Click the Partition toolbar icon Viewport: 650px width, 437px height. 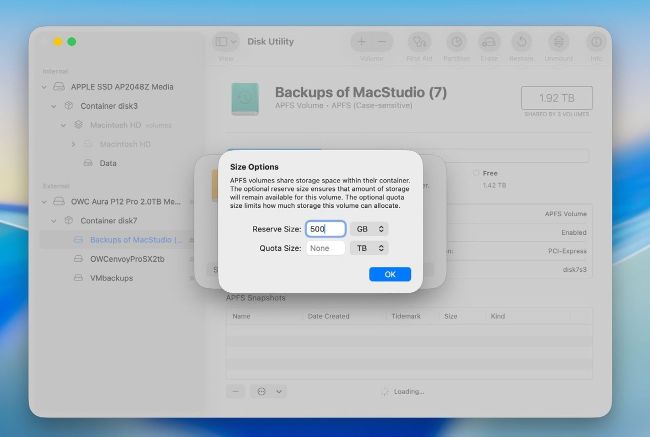455,43
